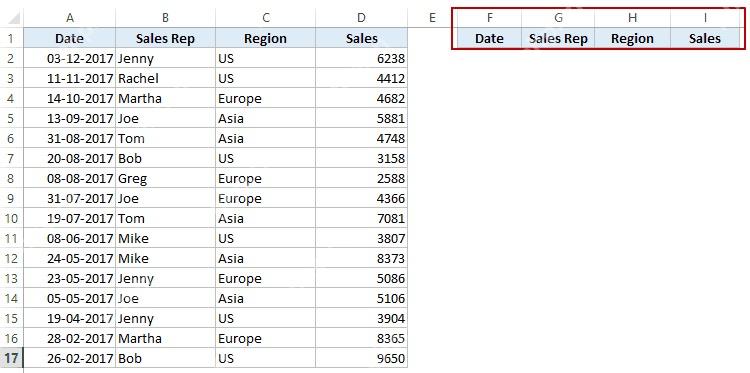Select date cell 24-05-2017
This screenshot has width=750, height=373.
tap(70, 258)
